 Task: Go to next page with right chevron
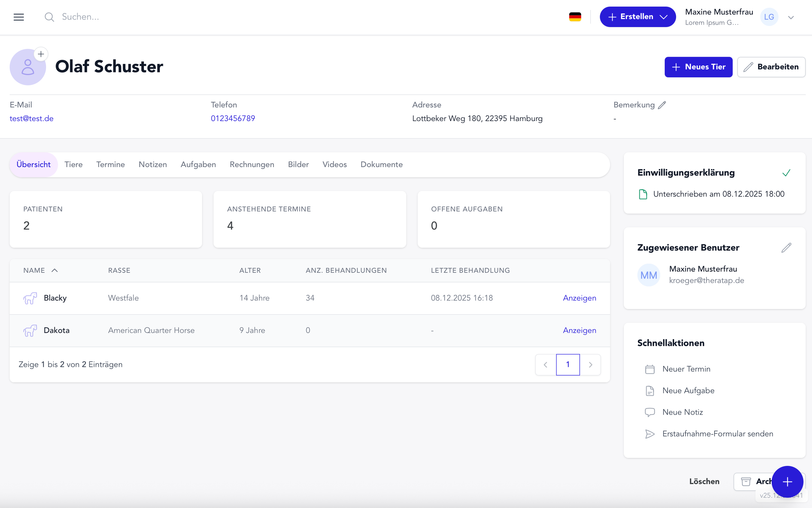point(591,365)
